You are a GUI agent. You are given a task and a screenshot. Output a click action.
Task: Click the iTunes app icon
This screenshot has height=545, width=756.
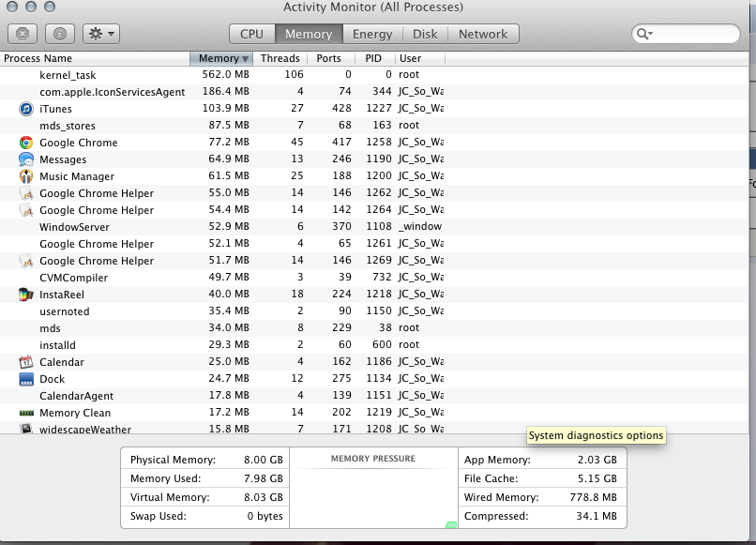point(26,109)
